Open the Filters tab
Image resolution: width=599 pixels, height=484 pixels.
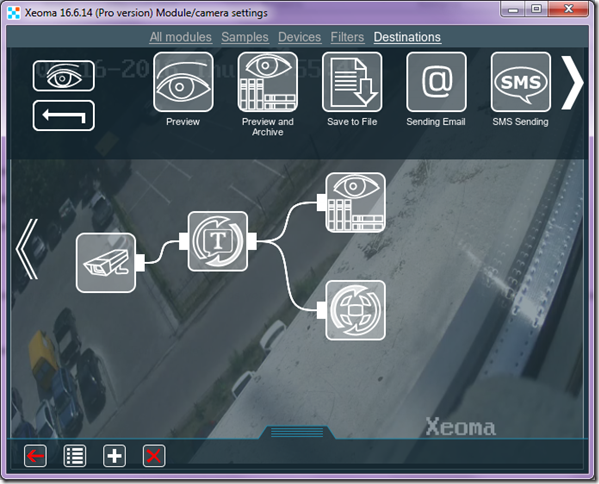[347, 37]
